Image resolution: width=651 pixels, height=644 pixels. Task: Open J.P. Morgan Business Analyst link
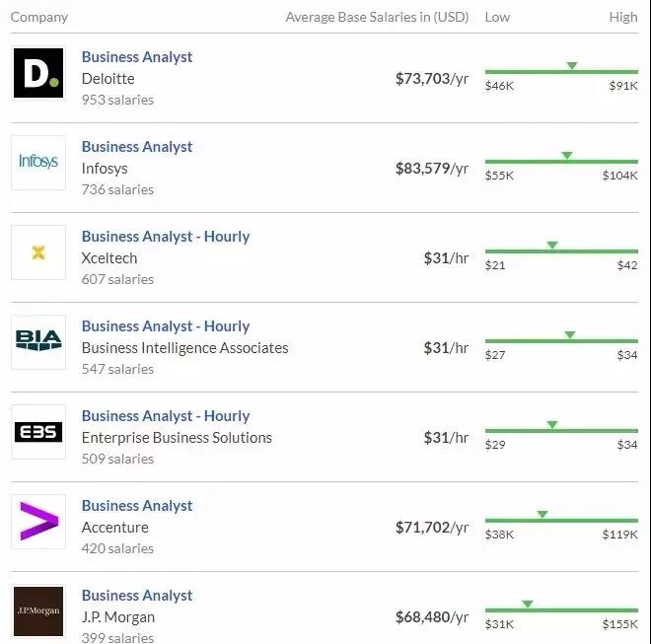(137, 596)
